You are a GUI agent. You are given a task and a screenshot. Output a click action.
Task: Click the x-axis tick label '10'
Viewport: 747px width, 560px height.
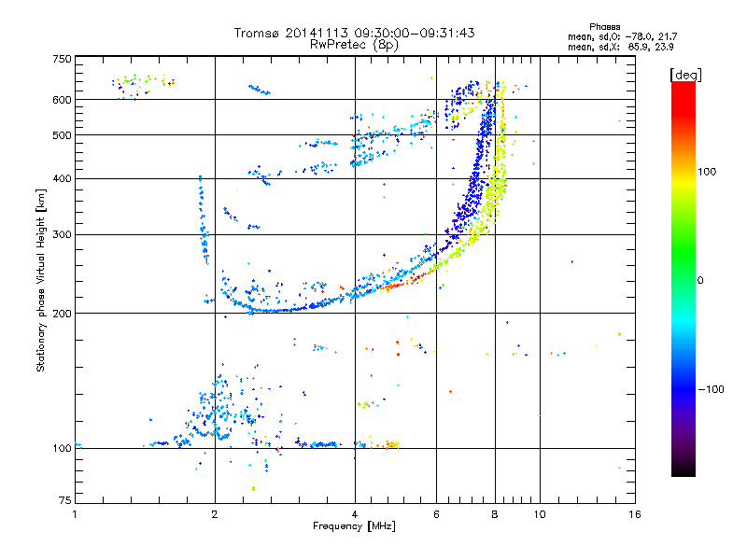pyautogui.click(x=540, y=514)
